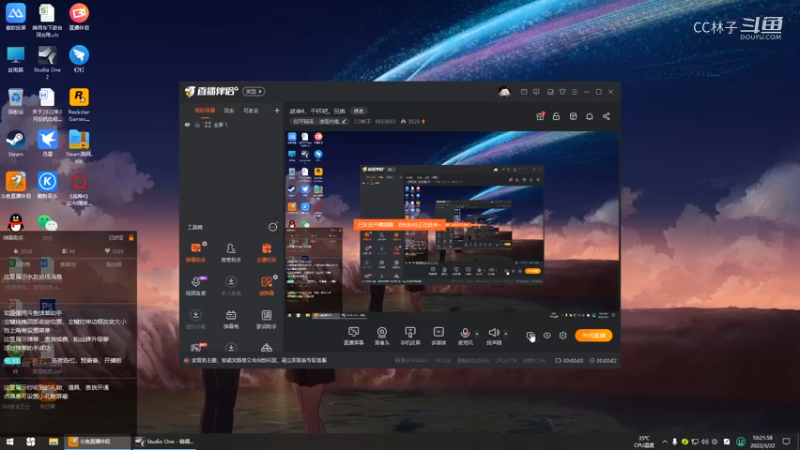Add new scene with plus icon
This screenshot has width=800, height=450.
277,110
